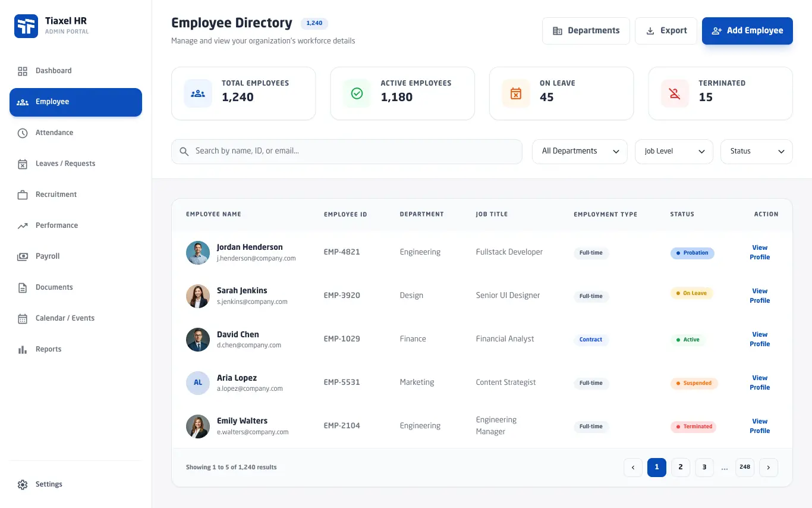Click employee ID EMP-5531
Viewport: 812px width, 508px height.
click(342, 383)
